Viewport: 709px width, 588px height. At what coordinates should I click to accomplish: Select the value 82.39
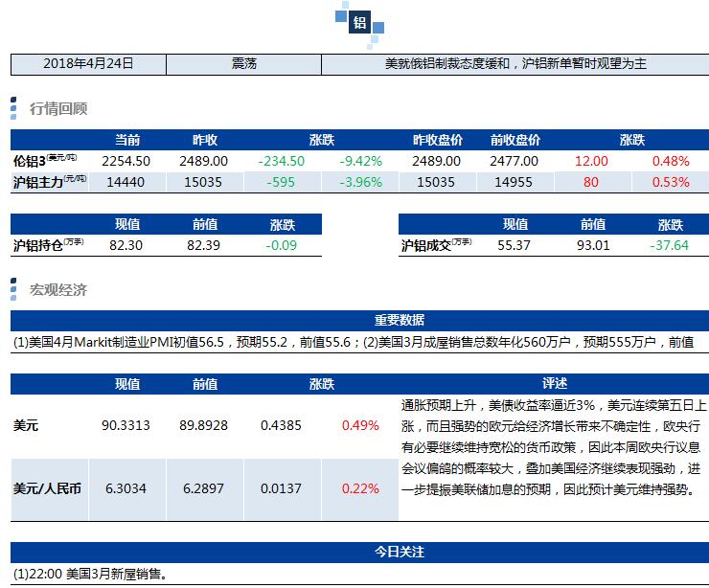point(203,245)
